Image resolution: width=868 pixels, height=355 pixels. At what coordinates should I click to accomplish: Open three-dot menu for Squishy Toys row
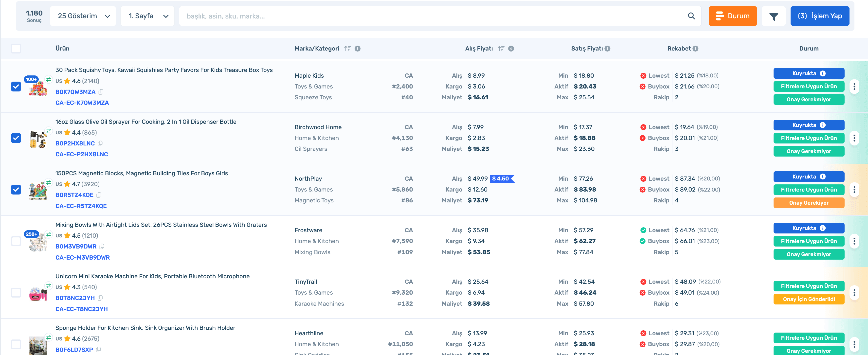(x=854, y=87)
